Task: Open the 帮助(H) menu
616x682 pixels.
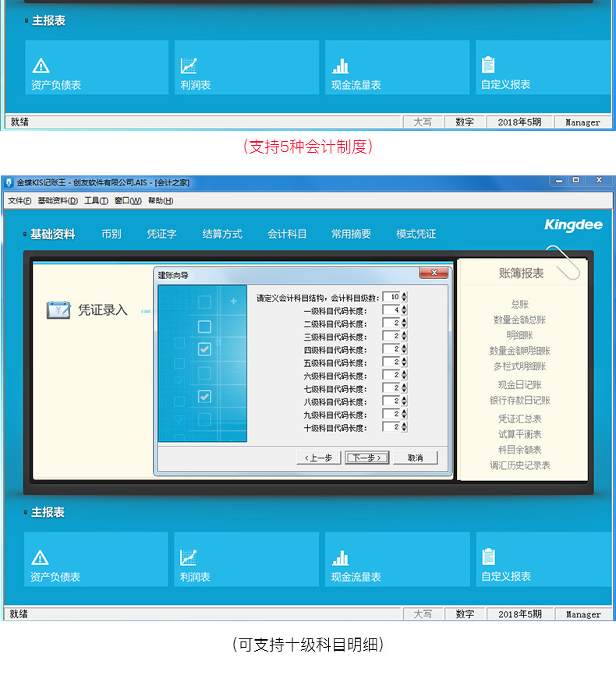Action: 161,200
